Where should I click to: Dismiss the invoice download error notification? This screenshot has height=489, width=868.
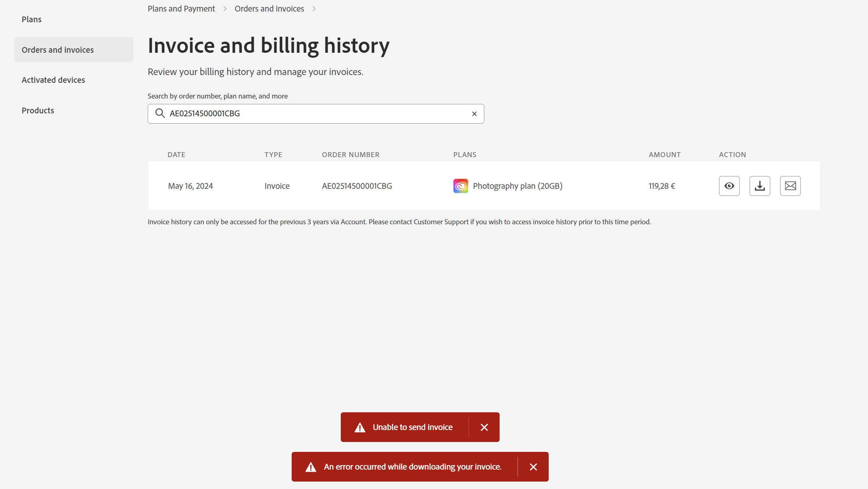[533, 467]
